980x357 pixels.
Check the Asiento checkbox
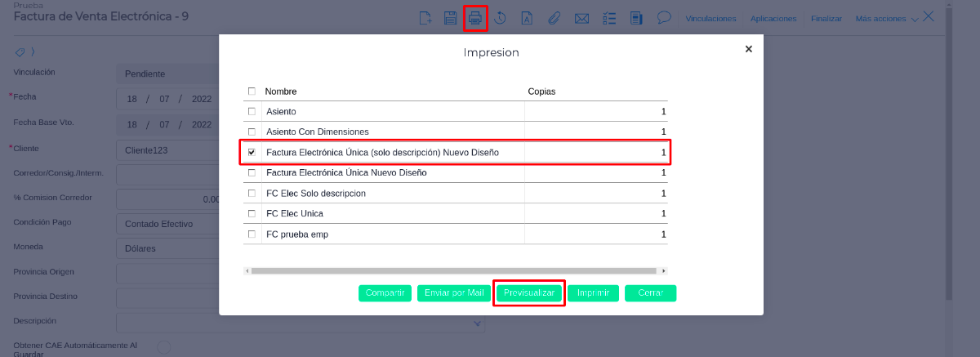click(252, 111)
